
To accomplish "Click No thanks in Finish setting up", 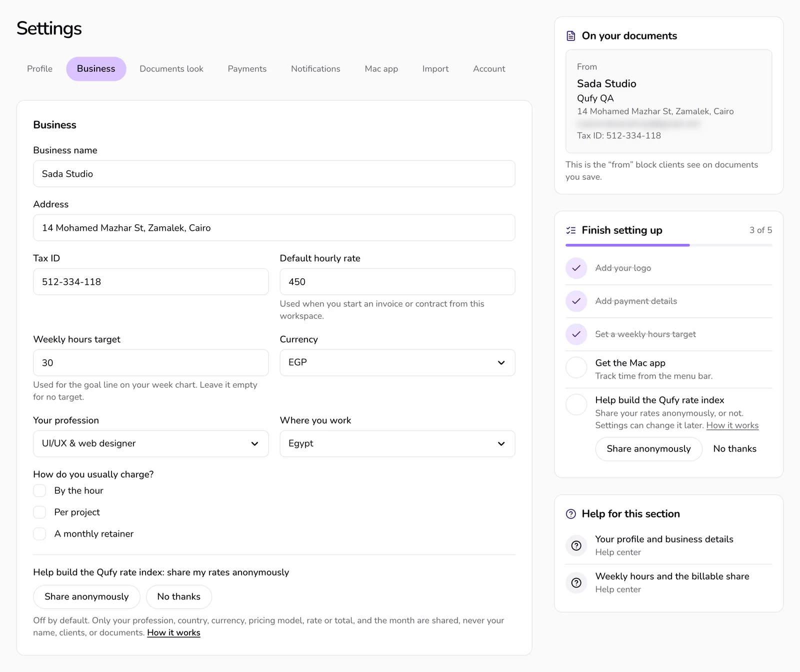I will point(734,449).
